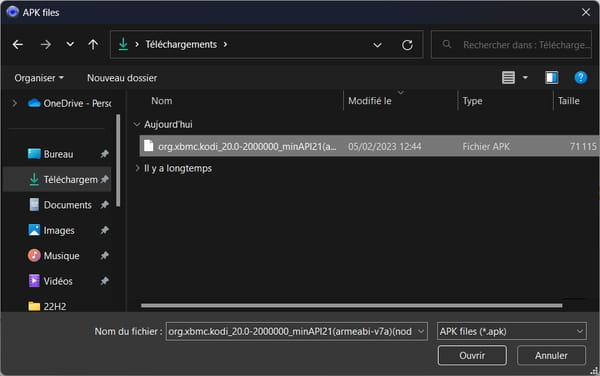Click the pin icon next to Vidéos

[x=104, y=281]
